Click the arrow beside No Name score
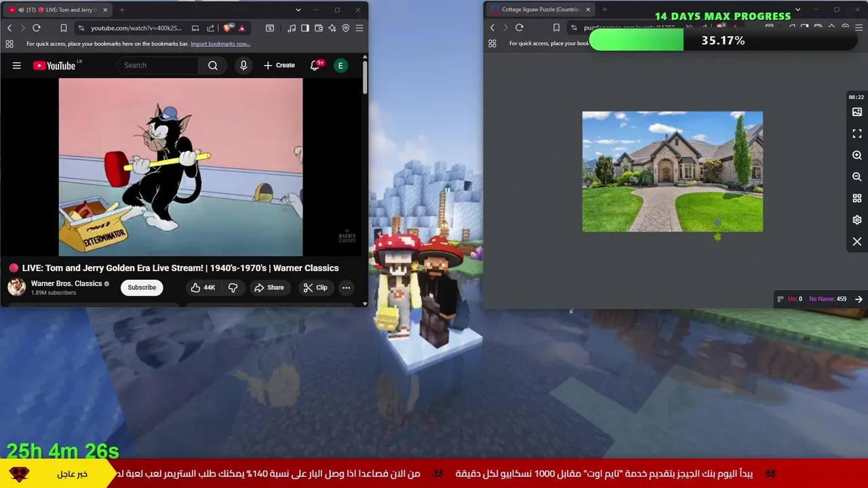The image size is (868, 488). tap(859, 299)
